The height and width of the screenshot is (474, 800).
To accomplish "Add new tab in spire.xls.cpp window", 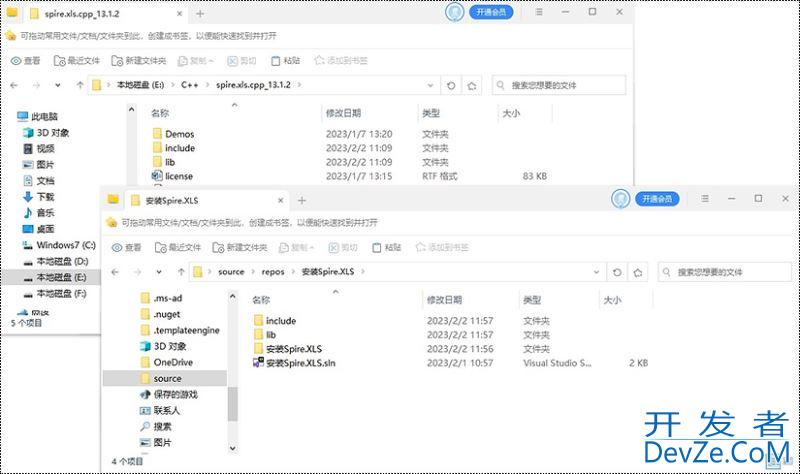I will pos(200,14).
